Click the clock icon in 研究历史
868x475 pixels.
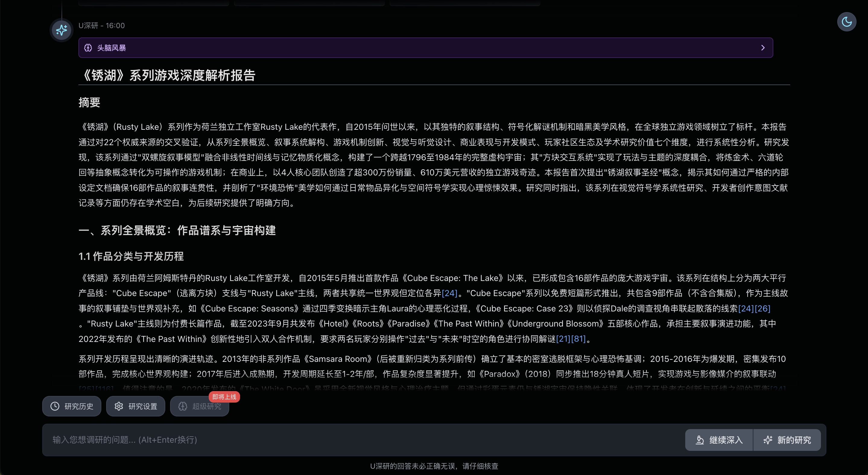pyautogui.click(x=55, y=406)
